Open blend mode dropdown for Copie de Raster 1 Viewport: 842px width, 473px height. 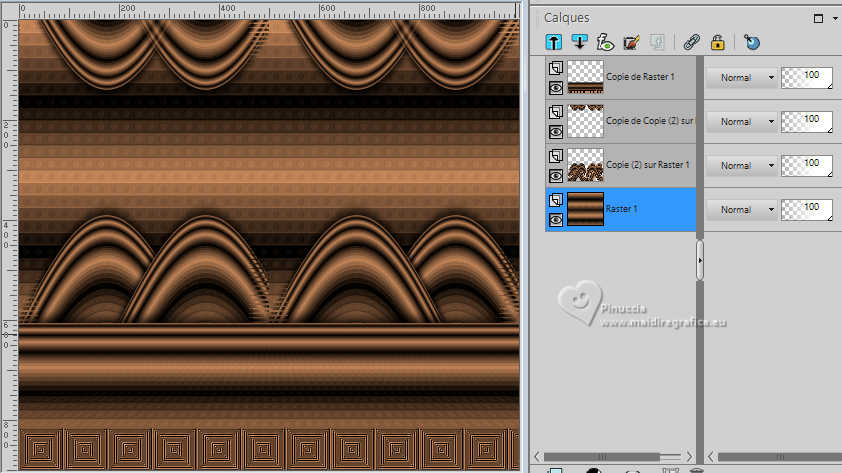click(x=742, y=78)
